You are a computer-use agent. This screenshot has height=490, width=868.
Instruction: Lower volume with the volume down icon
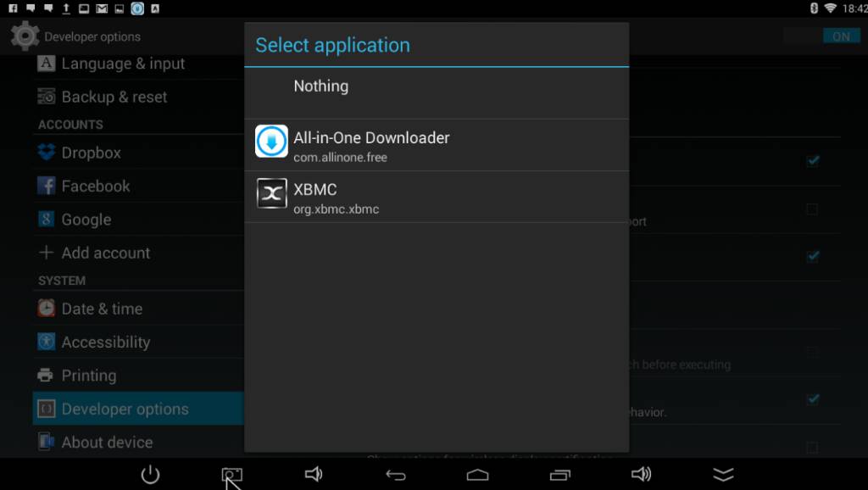(x=313, y=475)
